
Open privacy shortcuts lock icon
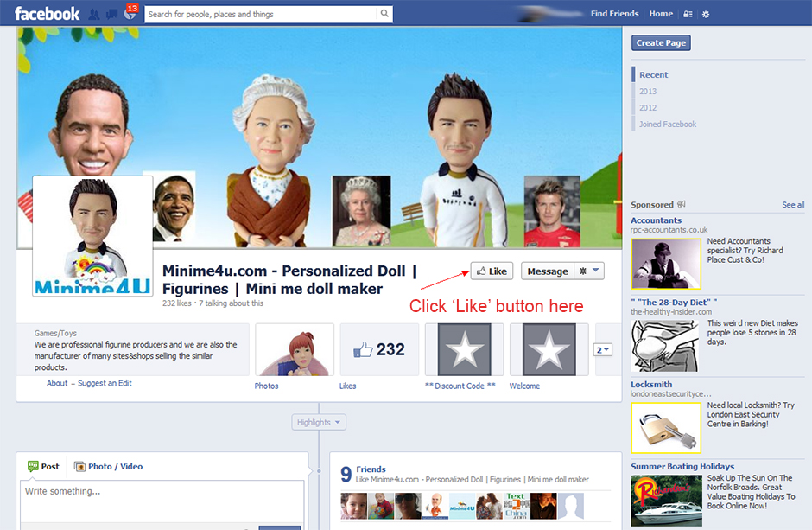[688, 15]
